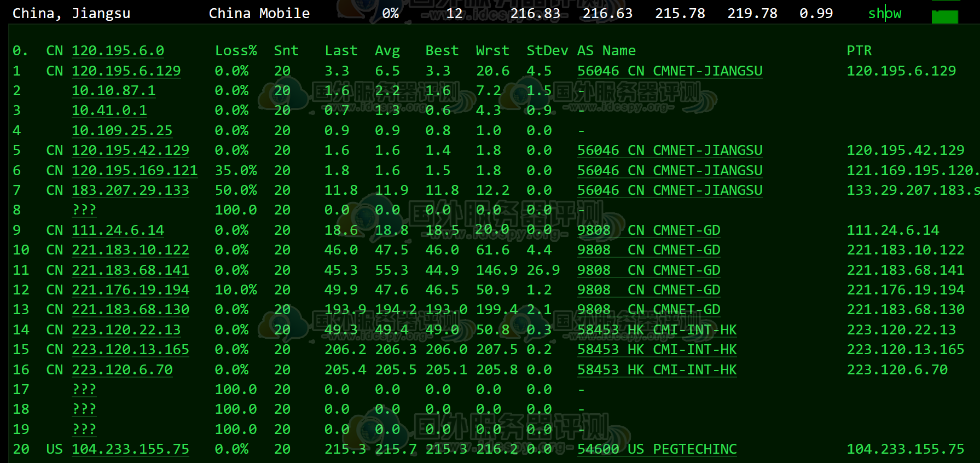Open IP link 223.120.13.165
This screenshot has height=463, width=980.
pos(130,350)
